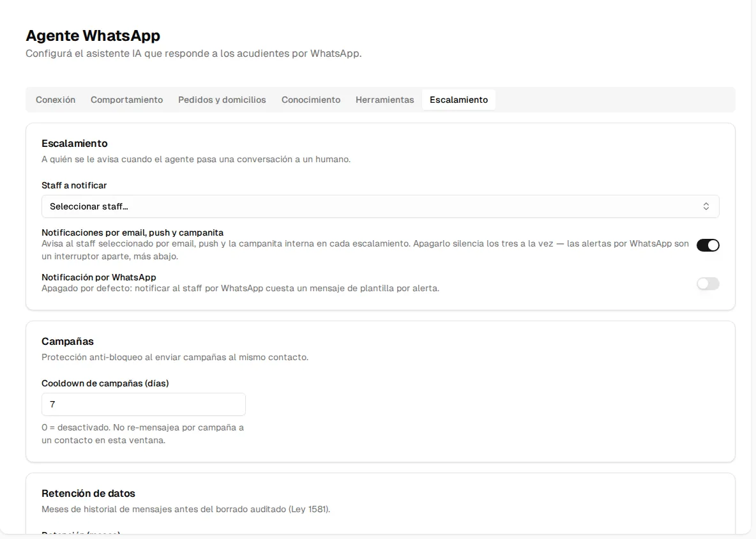Enable Notificación por WhatsApp toggle
The image size is (756, 539).
707,284
